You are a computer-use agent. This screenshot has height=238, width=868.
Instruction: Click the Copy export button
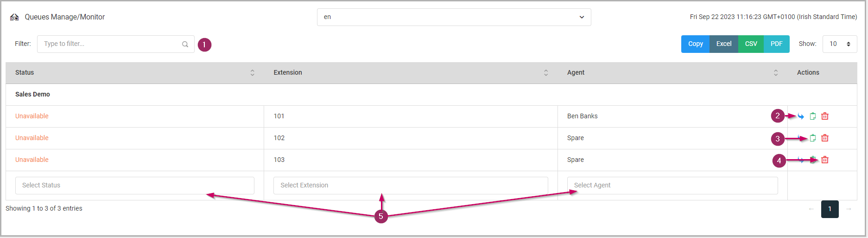[x=695, y=44]
